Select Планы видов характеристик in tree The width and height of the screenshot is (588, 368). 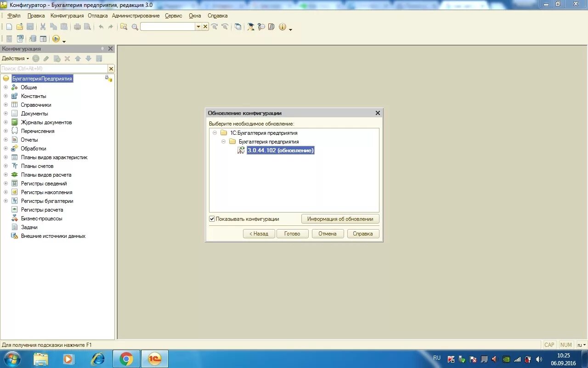click(54, 157)
